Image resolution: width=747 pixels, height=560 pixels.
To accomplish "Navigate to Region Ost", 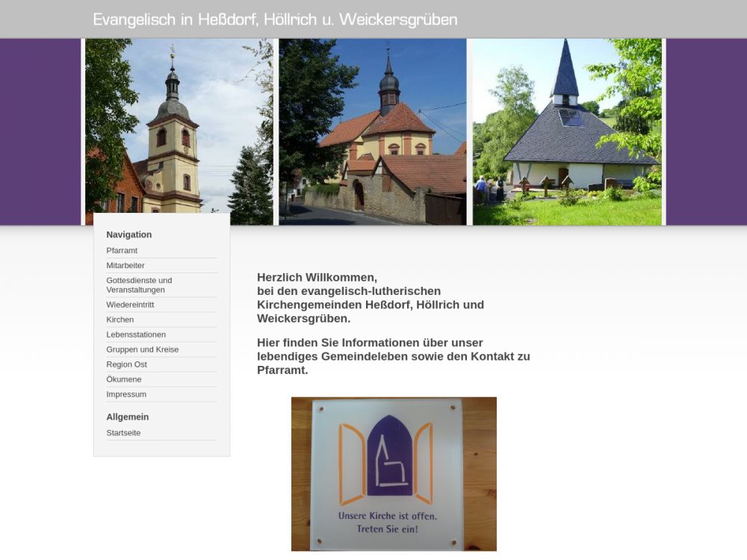I will coord(126,364).
